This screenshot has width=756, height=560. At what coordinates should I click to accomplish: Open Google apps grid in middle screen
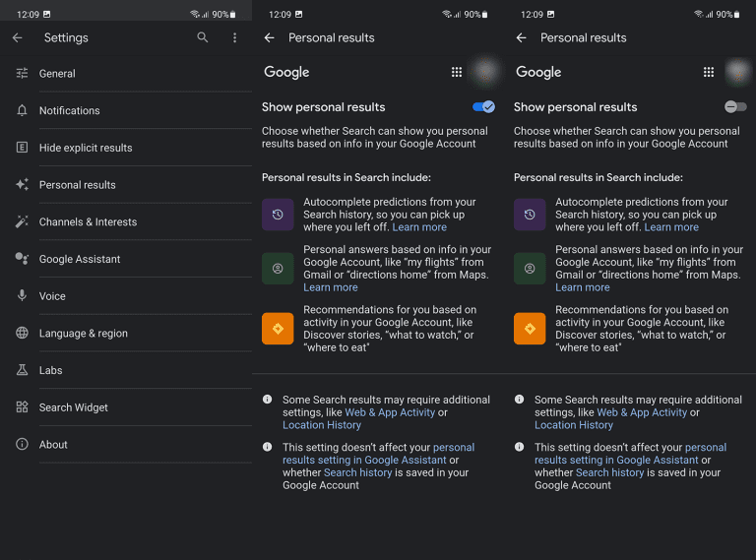coord(457,72)
